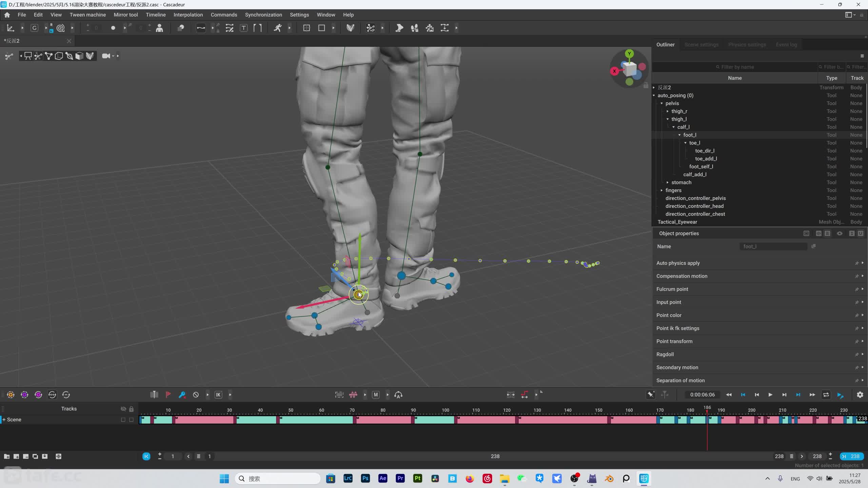Image resolution: width=868 pixels, height=488 pixels.
Task: Click the IK button on timeline toolbar
Action: coord(218,395)
